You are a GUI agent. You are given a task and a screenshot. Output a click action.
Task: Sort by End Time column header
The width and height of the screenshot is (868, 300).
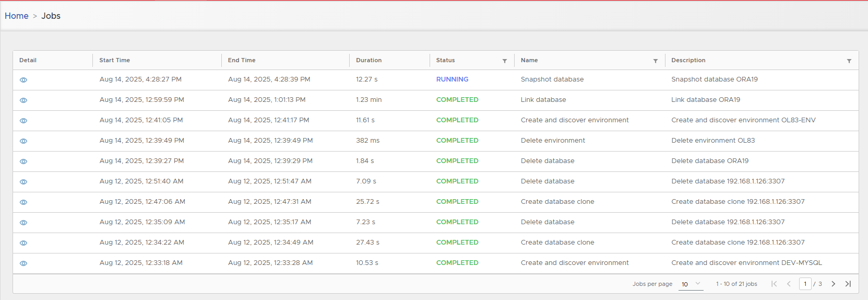pyautogui.click(x=242, y=60)
